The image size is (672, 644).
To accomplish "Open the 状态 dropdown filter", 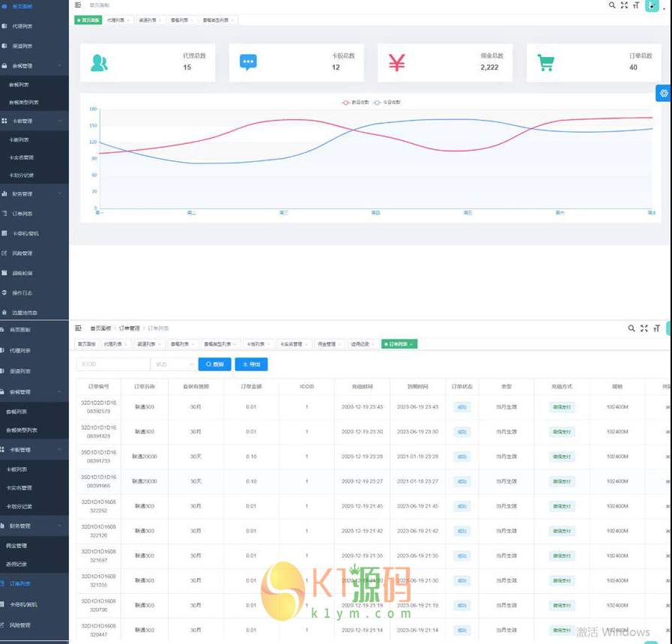I will pos(172,364).
